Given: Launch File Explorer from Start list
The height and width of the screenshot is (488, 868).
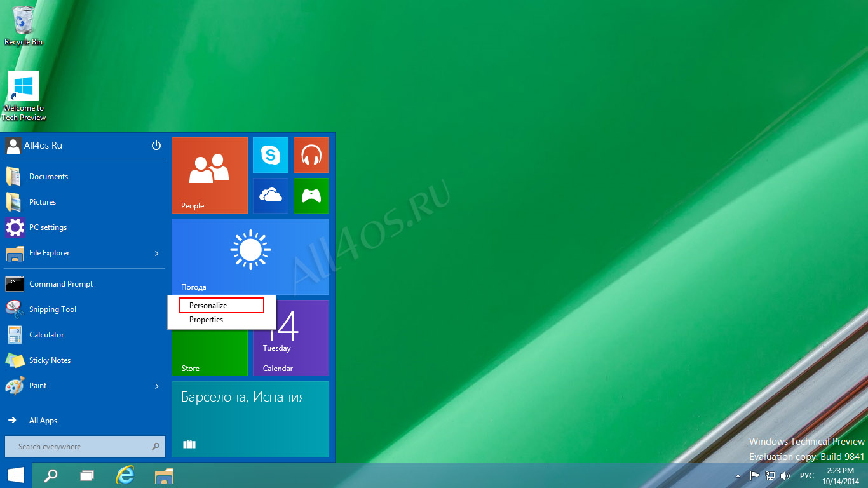Looking at the screenshot, I should point(76,253).
